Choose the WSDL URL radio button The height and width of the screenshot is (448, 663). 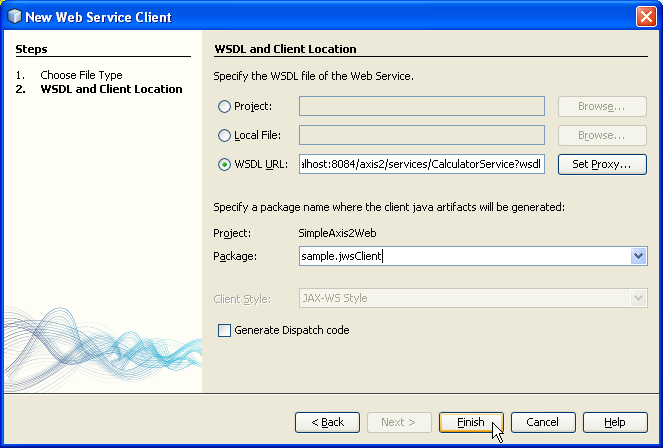click(x=224, y=164)
